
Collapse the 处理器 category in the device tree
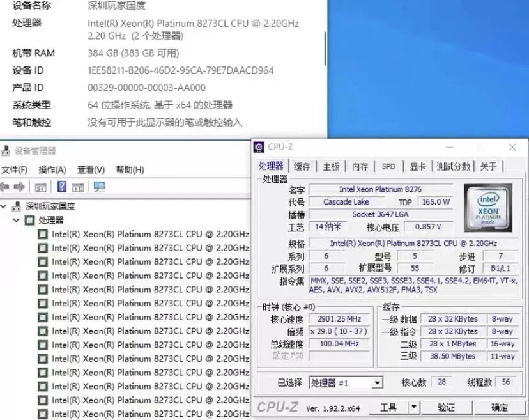[16, 220]
